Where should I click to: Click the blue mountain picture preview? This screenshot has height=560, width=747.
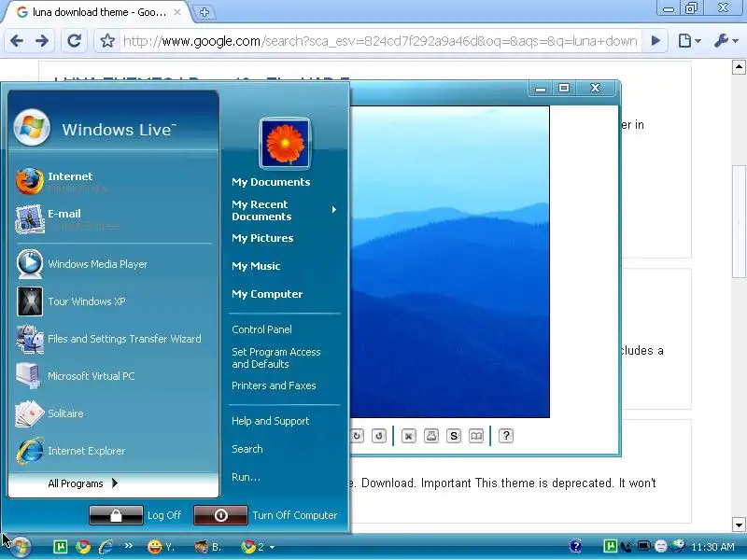click(x=450, y=262)
